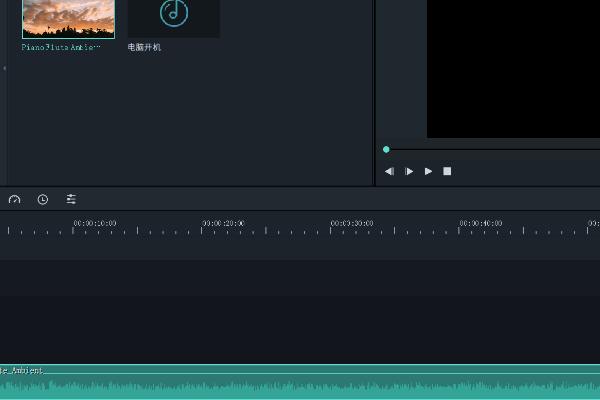Click timeline ruler at 00:00:30:00
The height and width of the screenshot is (400, 600).
coord(352,224)
